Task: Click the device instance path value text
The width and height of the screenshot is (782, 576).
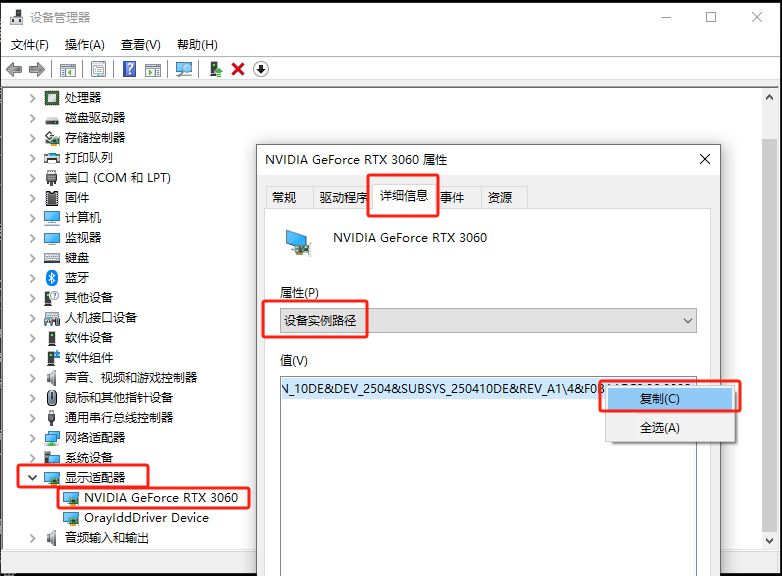Action: tap(442, 388)
